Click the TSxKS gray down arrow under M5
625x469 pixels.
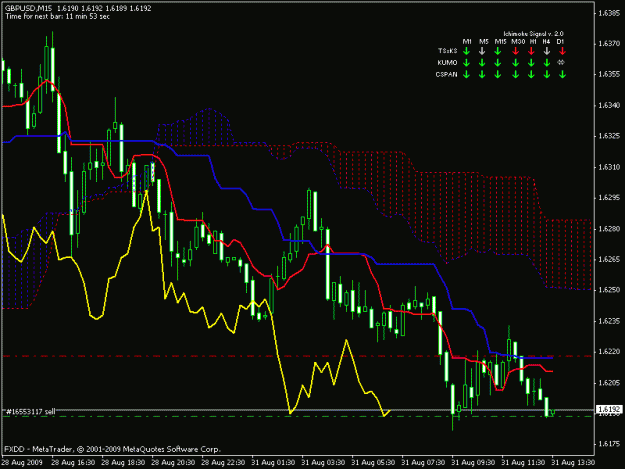pyautogui.click(x=482, y=51)
